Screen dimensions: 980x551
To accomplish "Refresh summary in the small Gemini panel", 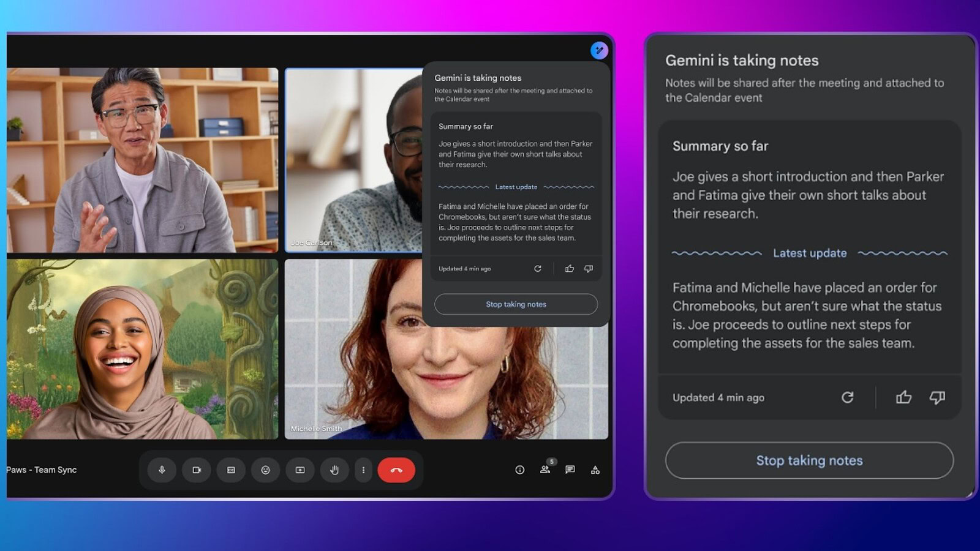I will click(538, 269).
